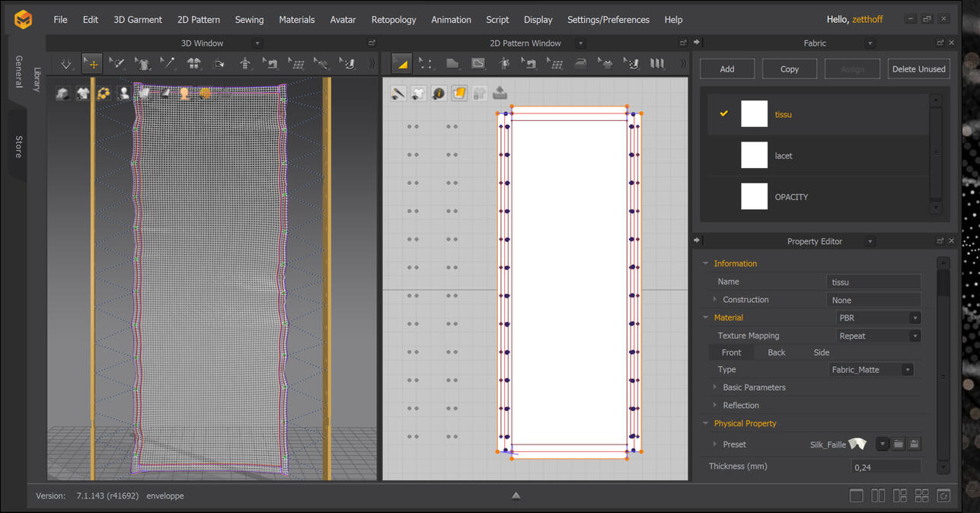
Task: Toggle 2D pattern information display icon
Action: 439,93
